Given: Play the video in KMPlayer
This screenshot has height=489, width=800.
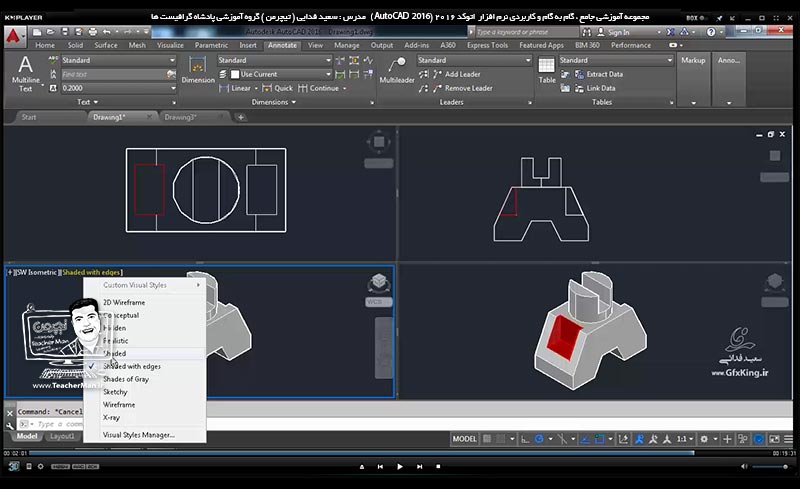Looking at the screenshot, I should tap(399, 467).
